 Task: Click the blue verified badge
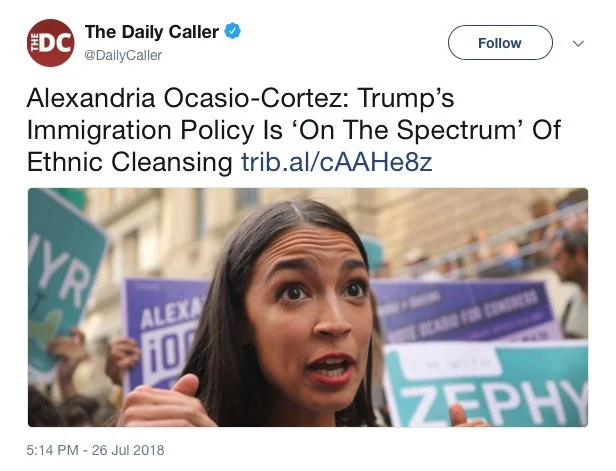click(233, 31)
